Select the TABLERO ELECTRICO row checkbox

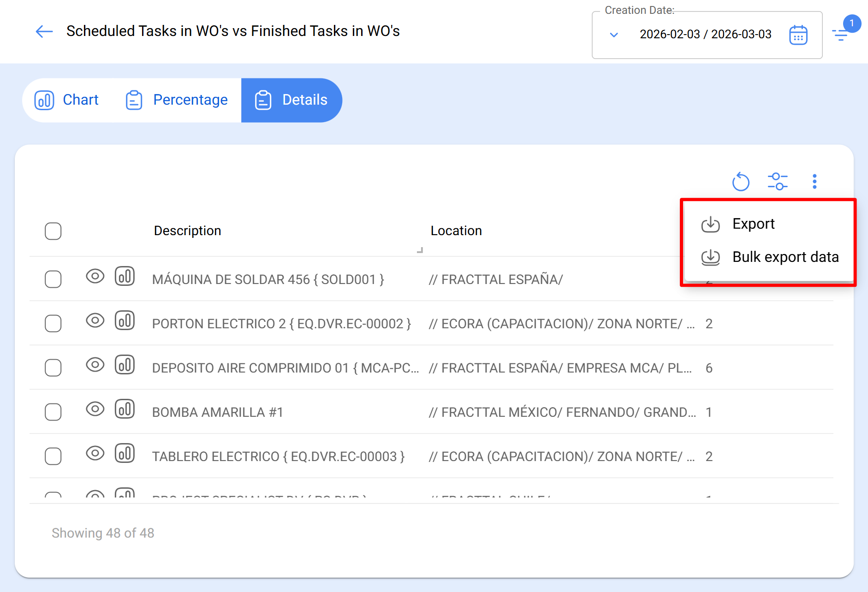53,456
